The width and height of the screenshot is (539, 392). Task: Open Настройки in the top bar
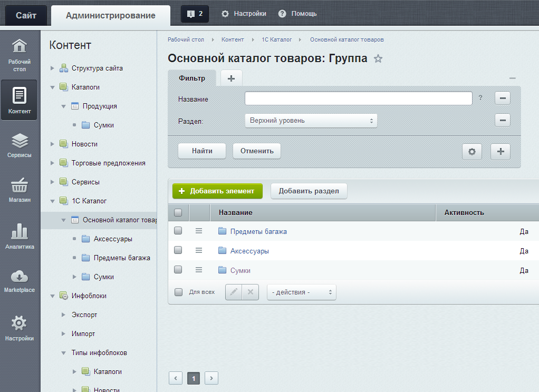pos(244,14)
